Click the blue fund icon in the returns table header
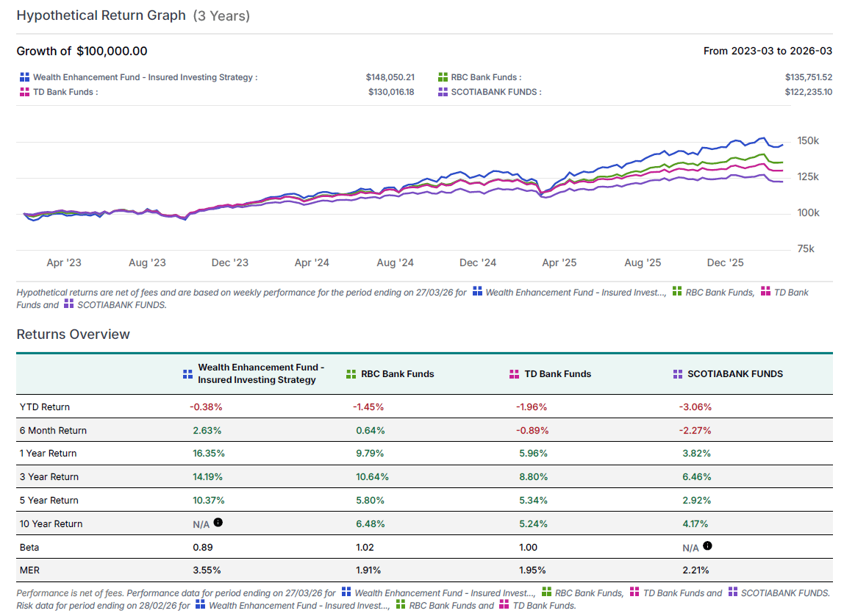 tap(187, 373)
